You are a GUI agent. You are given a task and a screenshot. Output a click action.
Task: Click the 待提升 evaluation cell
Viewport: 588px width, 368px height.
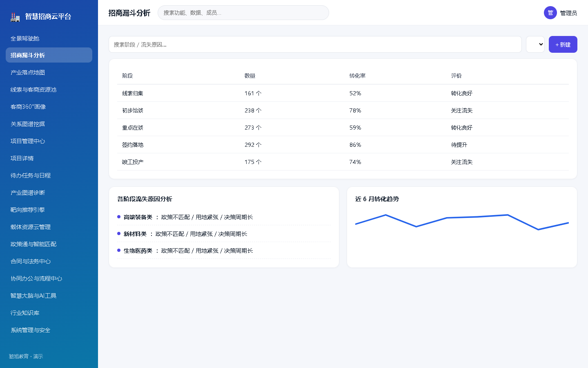pos(459,145)
